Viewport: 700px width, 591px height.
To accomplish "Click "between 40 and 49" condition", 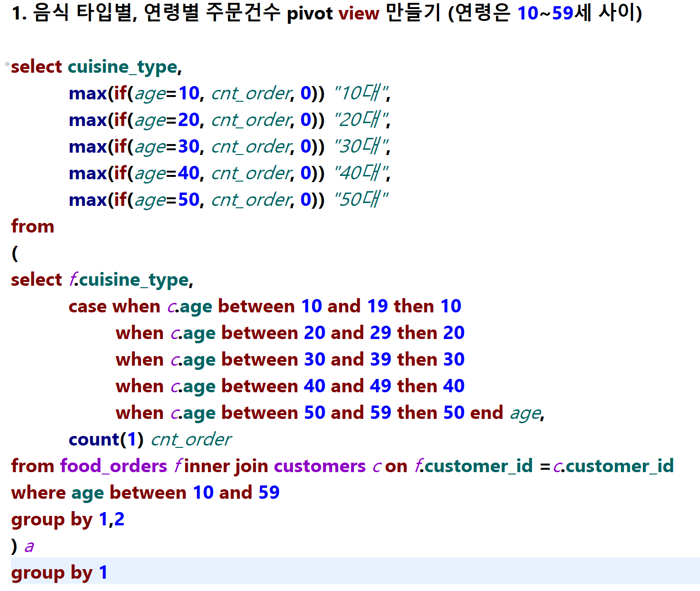I will tap(306, 386).
